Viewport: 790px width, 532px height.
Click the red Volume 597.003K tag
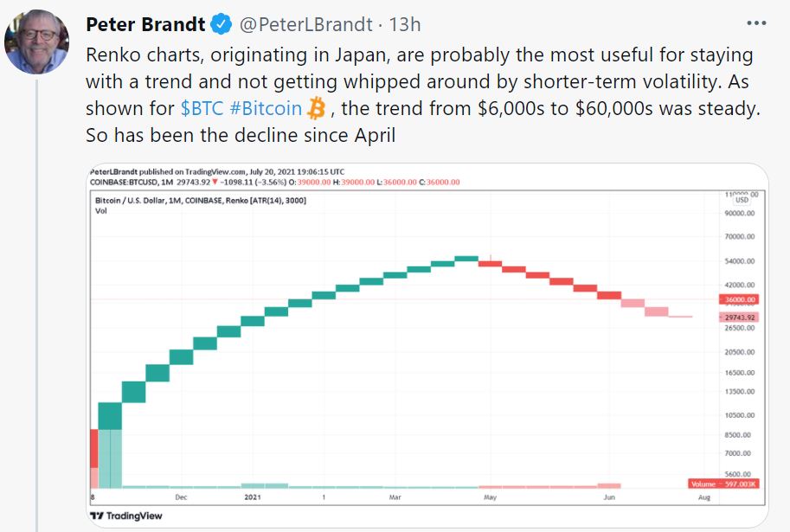pyautogui.click(x=723, y=484)
